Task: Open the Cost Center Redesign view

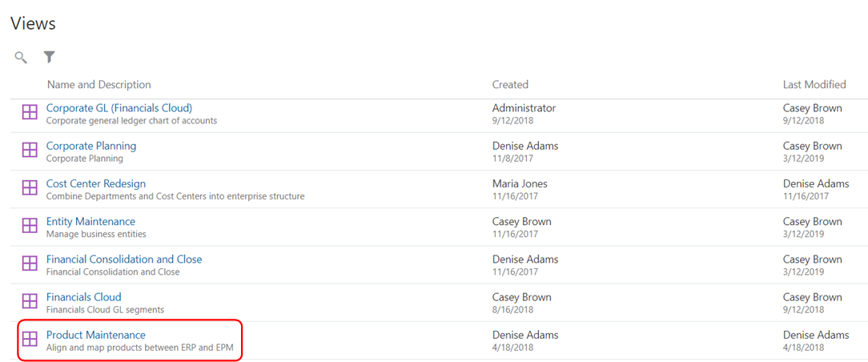Action: pos(96,183)
